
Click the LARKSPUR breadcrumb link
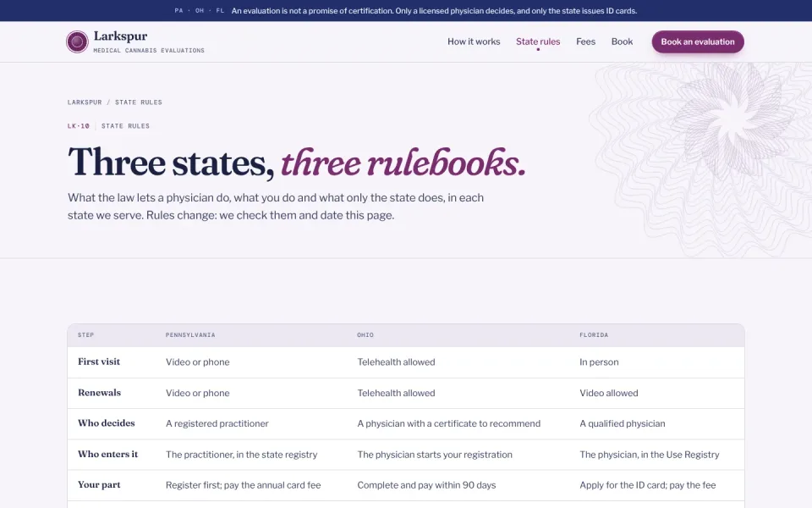[x=85, y=102]
